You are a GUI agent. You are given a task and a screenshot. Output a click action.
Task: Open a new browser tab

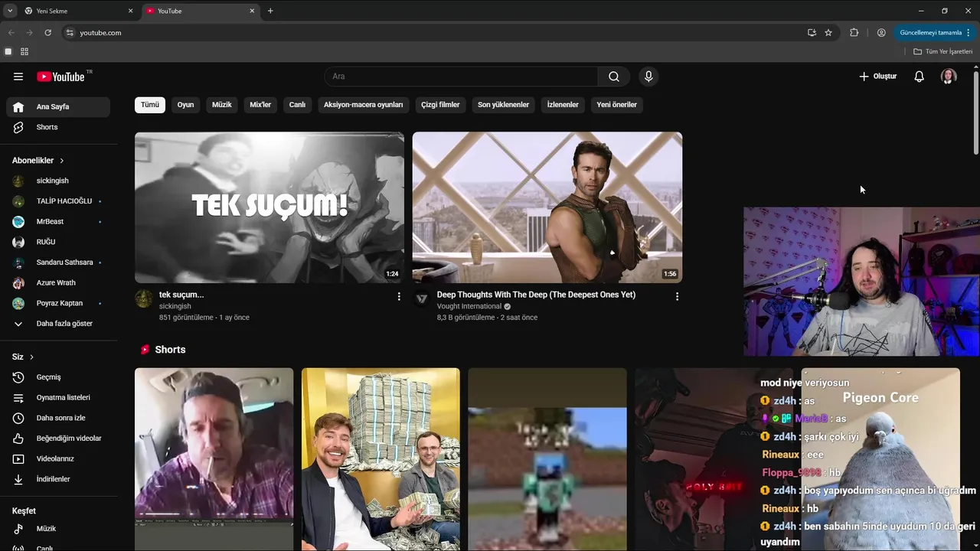(270, 11)
